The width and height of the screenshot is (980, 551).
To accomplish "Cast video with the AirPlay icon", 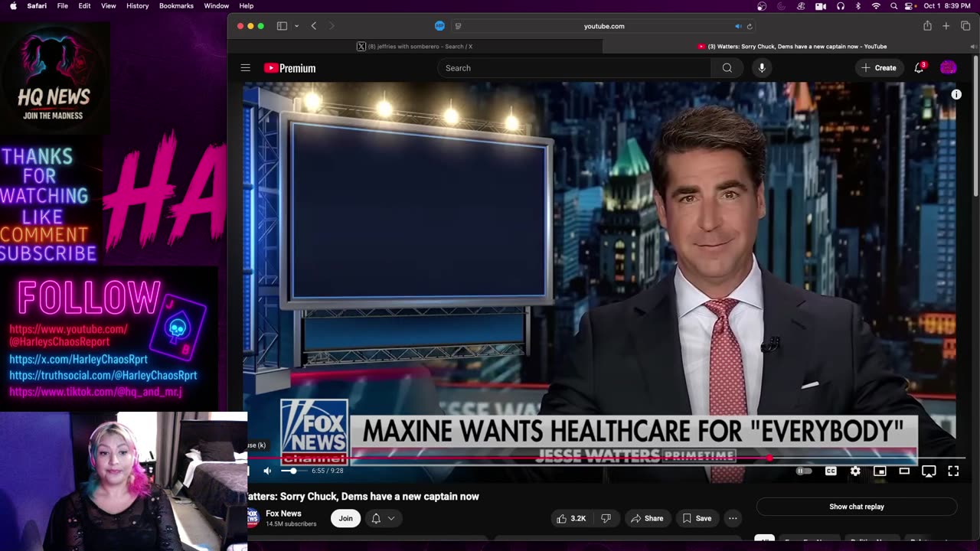I will pyautogui.click(x=929, y=471).
